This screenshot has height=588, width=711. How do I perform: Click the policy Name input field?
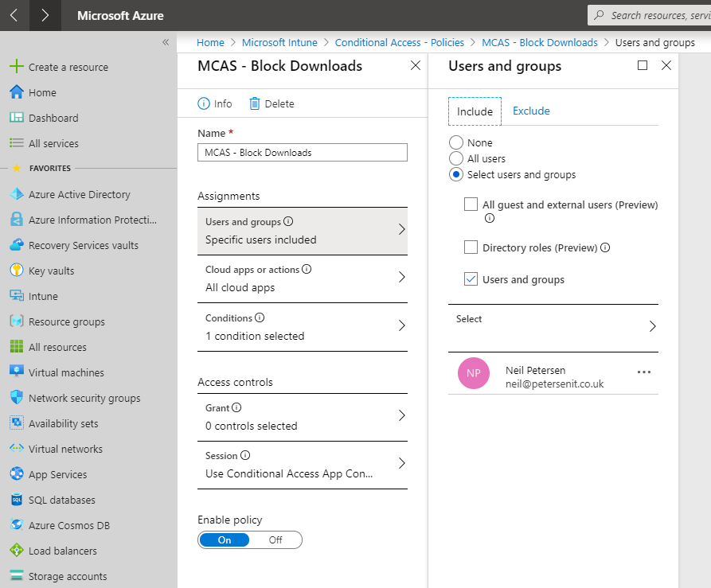click(303, 152)
